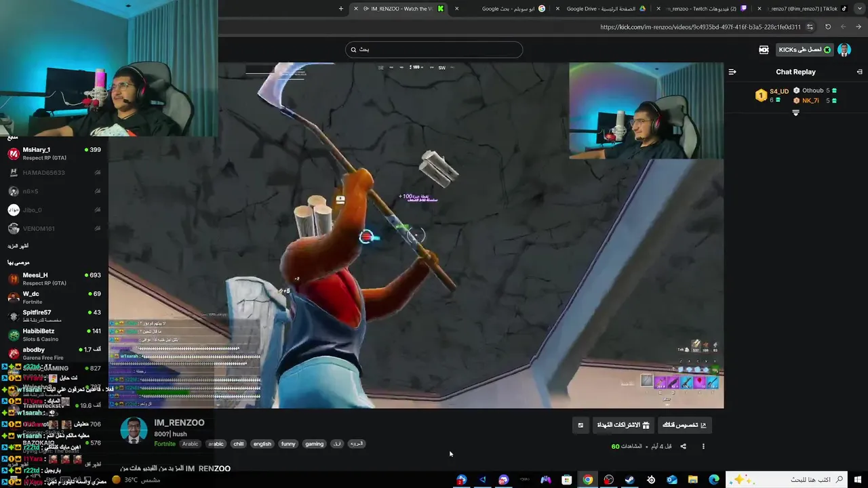Open a new browser tab

341,9
